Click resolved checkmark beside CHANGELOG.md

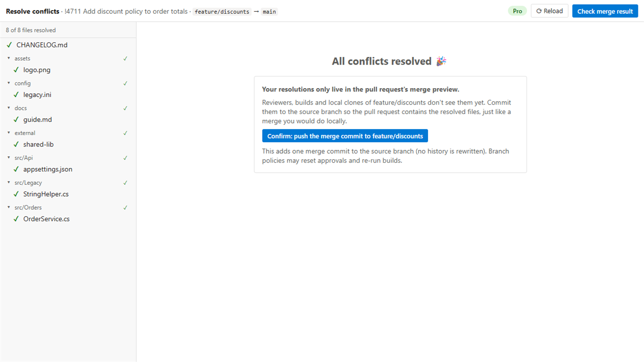9,45
